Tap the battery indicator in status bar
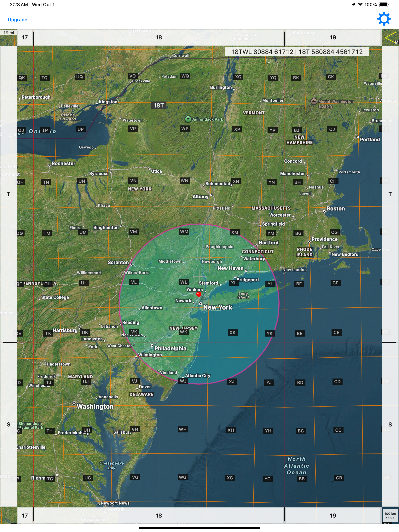Viewport: 399px width, 532px height. click(x=384, y=5)
